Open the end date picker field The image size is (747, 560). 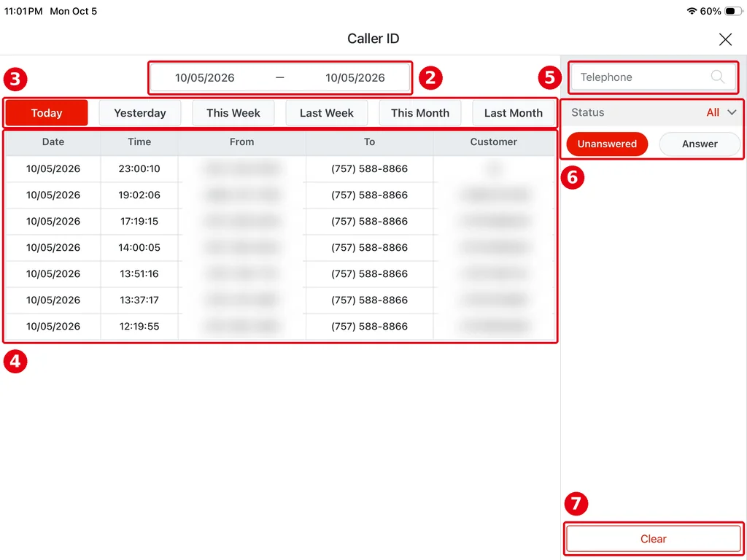click(x=355, y=77)
